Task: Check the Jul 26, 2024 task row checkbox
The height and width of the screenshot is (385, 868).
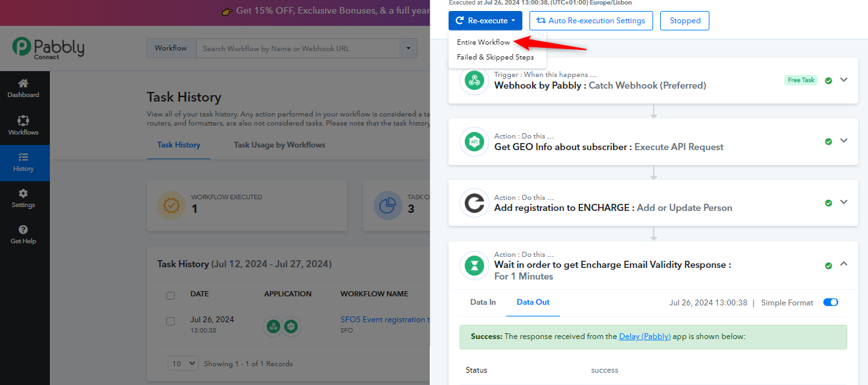Action: [171, 321]
